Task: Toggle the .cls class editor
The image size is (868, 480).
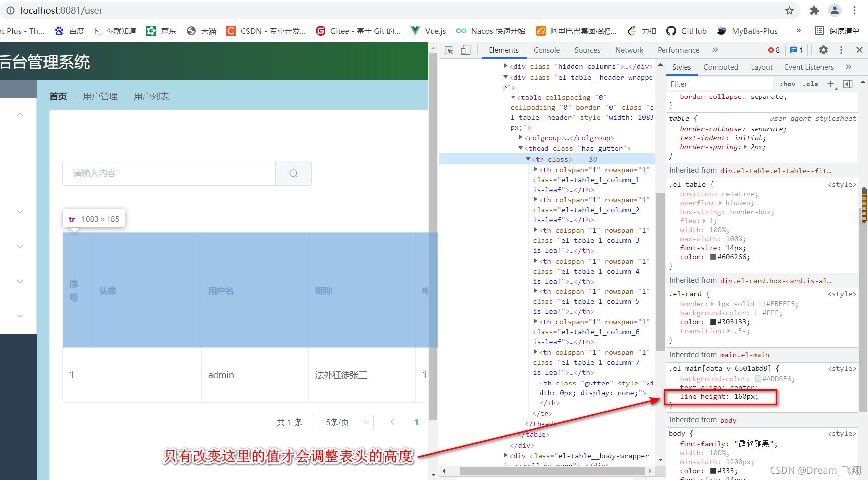Action: point(811,84)
